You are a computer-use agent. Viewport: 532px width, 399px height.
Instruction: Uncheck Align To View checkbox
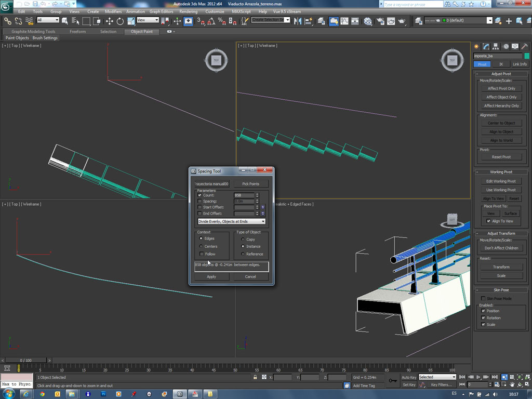pos(488,221)
